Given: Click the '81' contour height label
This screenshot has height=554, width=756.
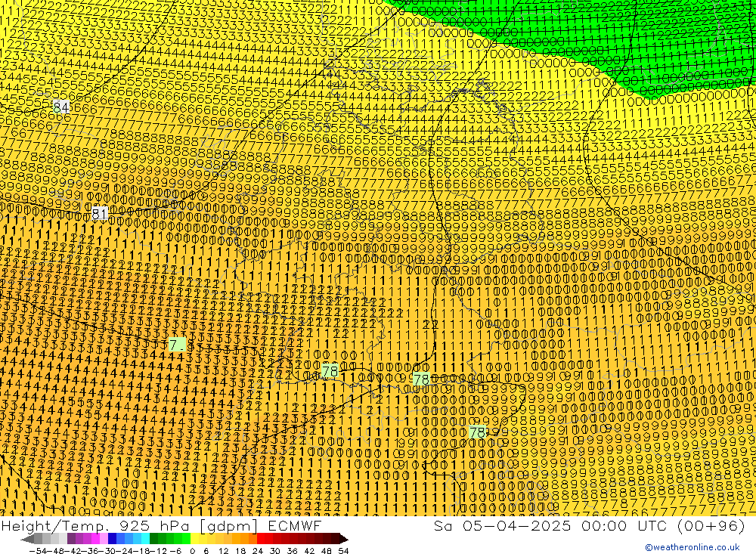Looking at the screenshot, I should 99,213.
